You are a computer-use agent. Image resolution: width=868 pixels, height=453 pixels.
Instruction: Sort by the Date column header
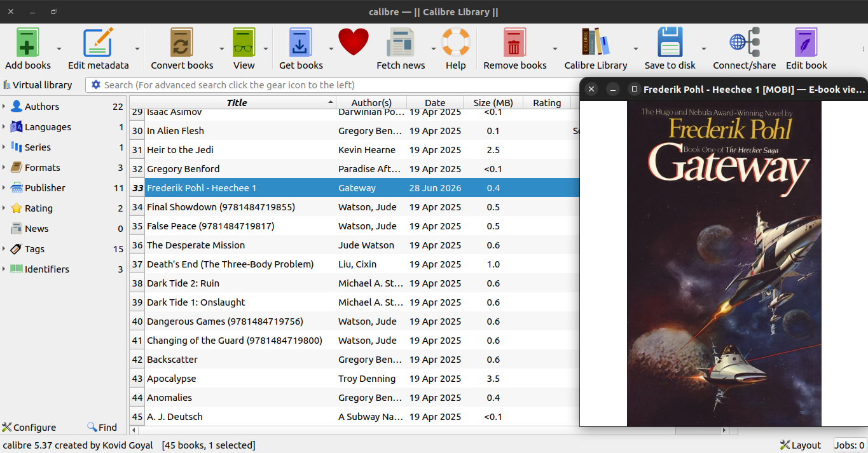pos(435,103)
